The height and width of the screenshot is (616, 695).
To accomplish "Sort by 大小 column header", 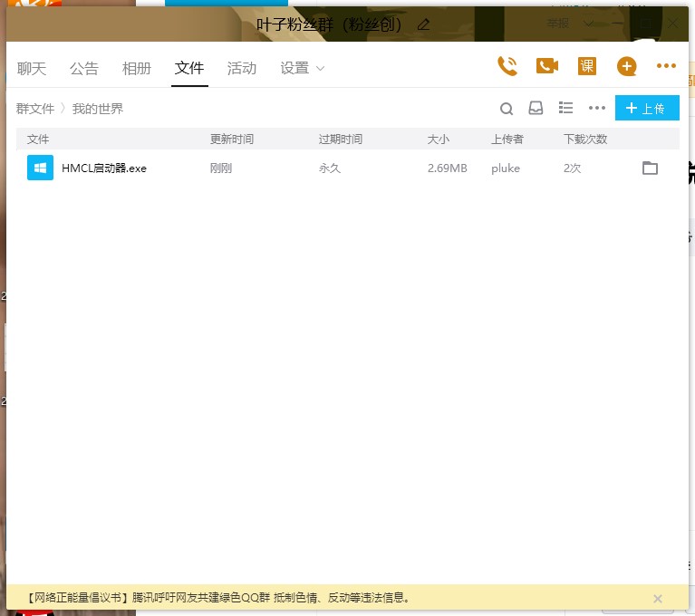I will (x=439, y=140).
